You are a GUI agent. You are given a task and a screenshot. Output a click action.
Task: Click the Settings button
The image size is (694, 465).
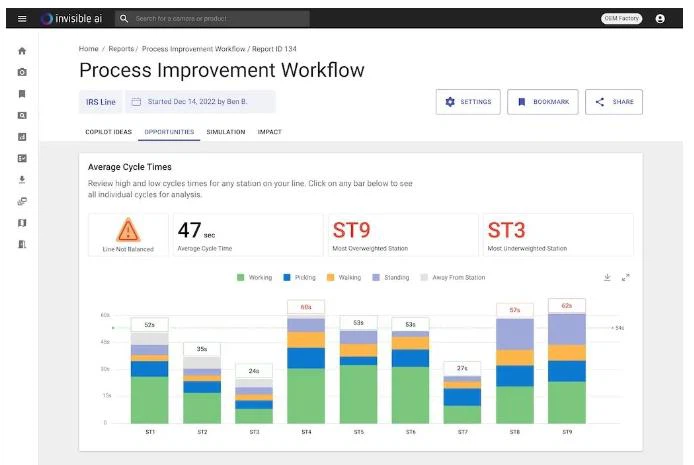467,102
